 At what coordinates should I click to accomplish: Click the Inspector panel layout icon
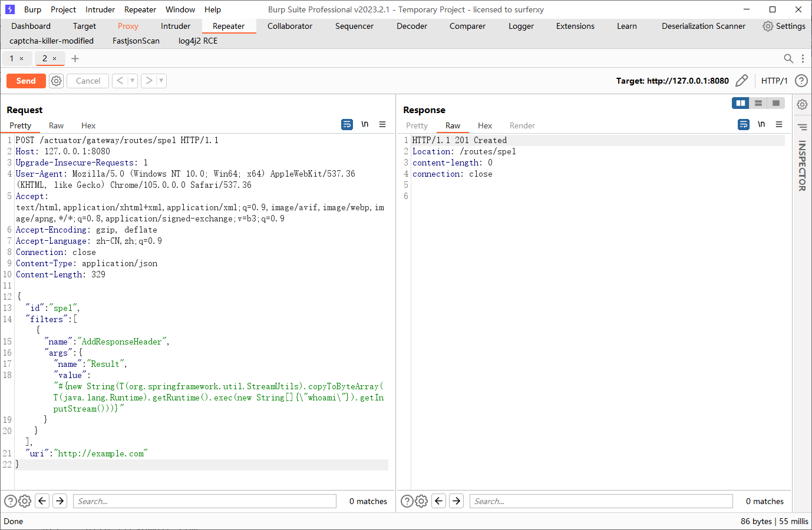pos(802,127)
